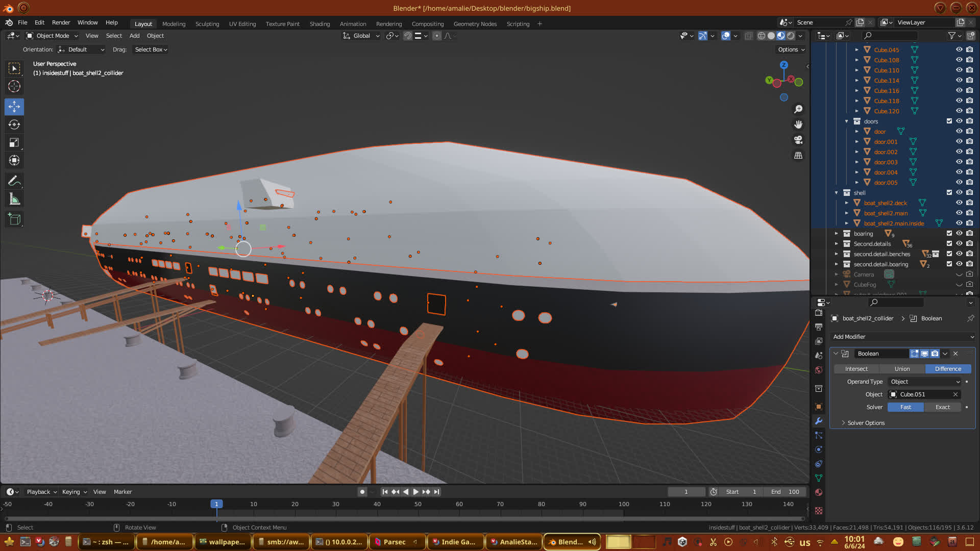Set boolean operation to Union
The image size is (980, 551).
pyautogui.click(x=902, y=369)
